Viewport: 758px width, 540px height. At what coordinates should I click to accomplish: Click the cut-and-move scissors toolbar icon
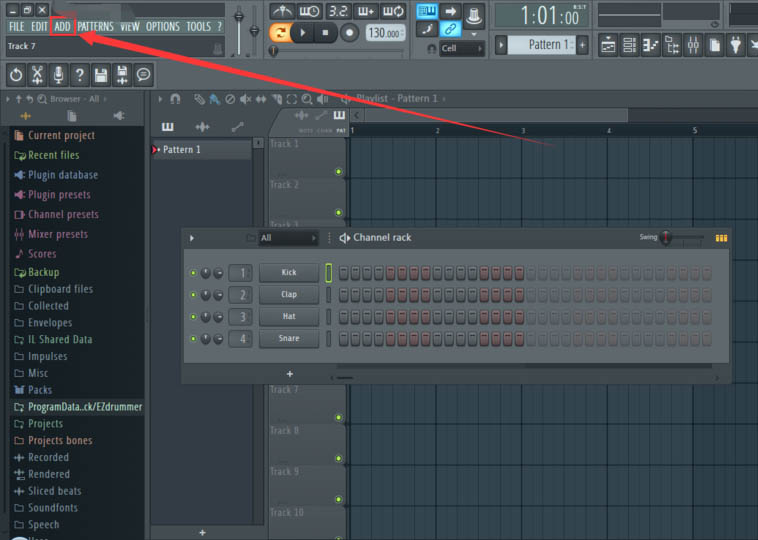click(37, 75)
